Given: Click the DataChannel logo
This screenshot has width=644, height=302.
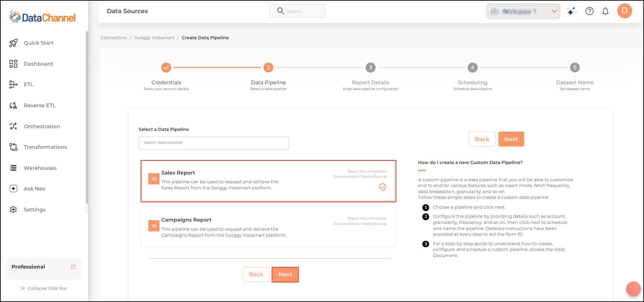Looking at the screenshot, I should click(x=43, y=17).
